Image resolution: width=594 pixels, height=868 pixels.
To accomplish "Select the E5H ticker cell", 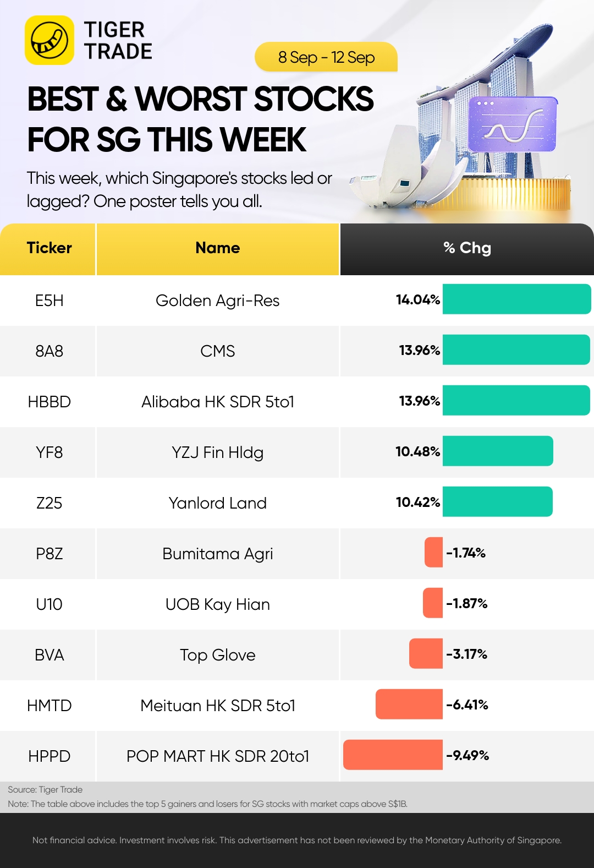I will pyautogui.click(x=49, y=301).
